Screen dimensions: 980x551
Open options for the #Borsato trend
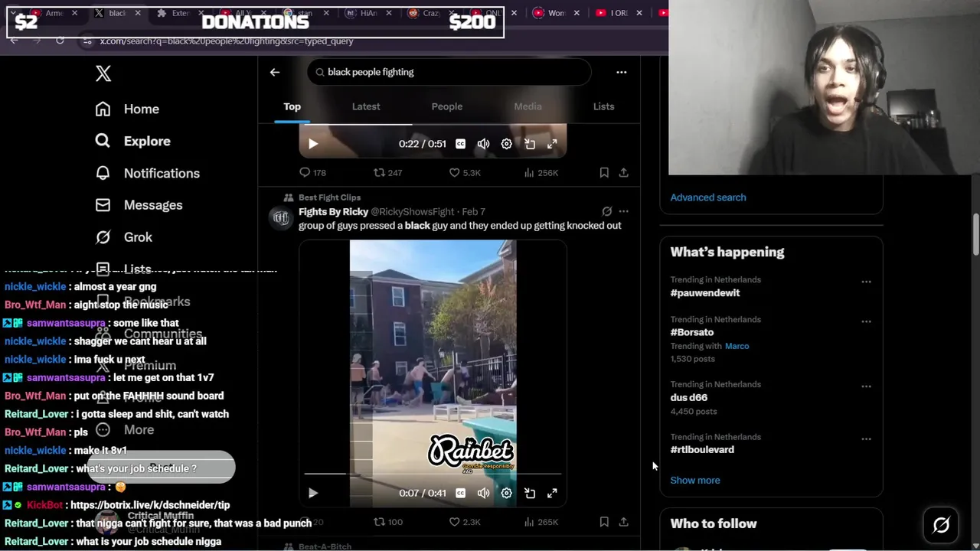tap(866, 321)
